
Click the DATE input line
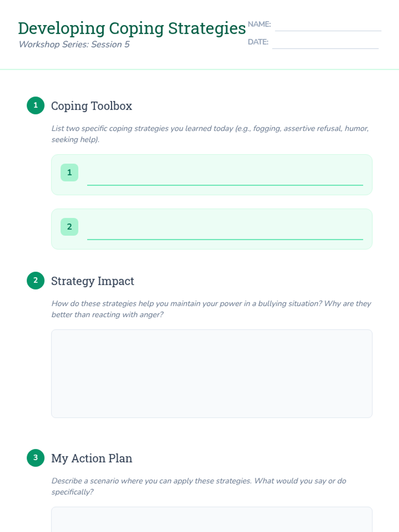pos(325,44)
